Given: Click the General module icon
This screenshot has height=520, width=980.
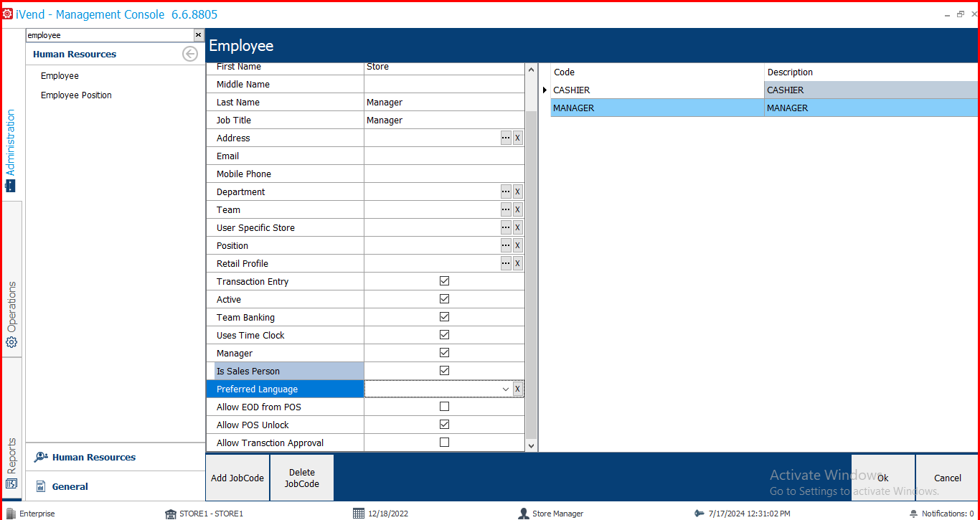Looking at the screenshot, I should click(x=41, y=486).
